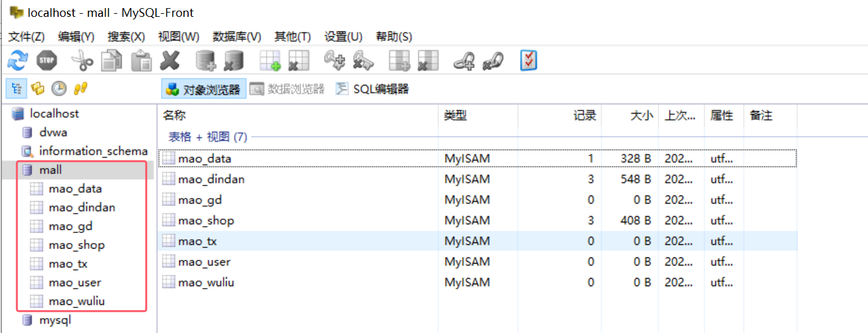Select mao_shop in the left tree

(76, 245)
